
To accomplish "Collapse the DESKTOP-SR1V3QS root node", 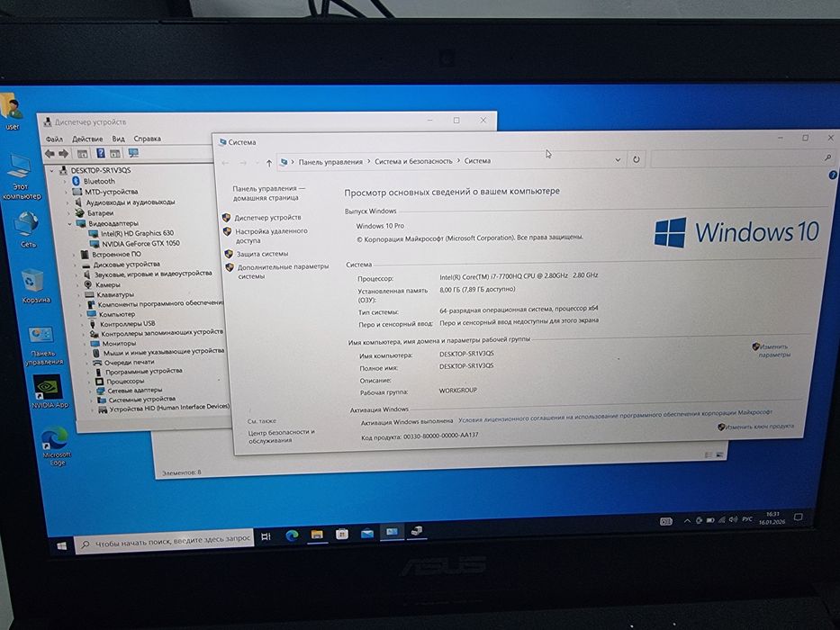I will (x=52, y=171).
